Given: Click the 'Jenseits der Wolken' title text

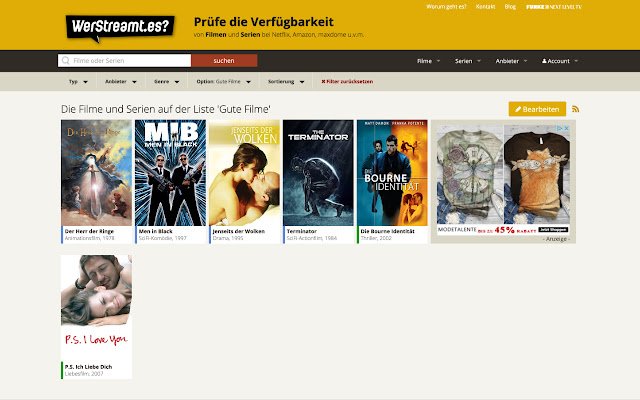Looking at the screenshot, I should [239, 231].
